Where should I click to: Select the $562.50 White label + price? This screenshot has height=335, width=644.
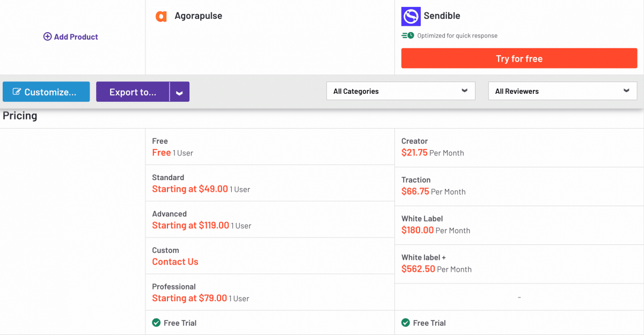[x=418, y=269]
